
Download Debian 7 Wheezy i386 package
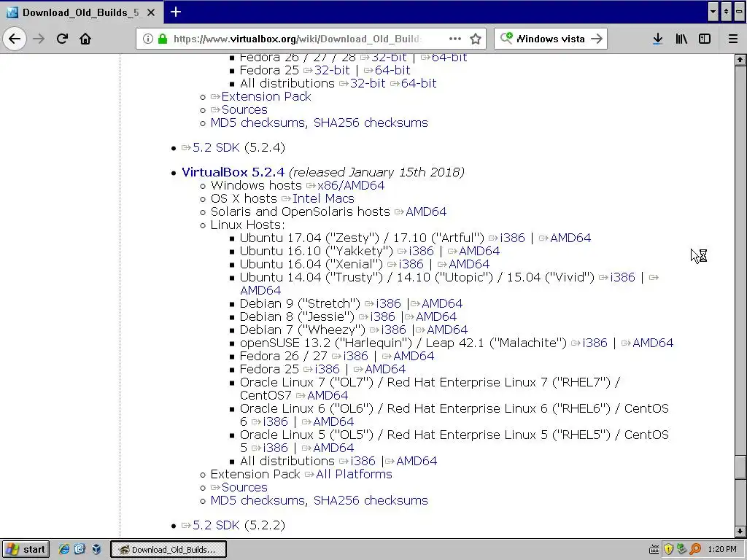[x=392, y=330]
